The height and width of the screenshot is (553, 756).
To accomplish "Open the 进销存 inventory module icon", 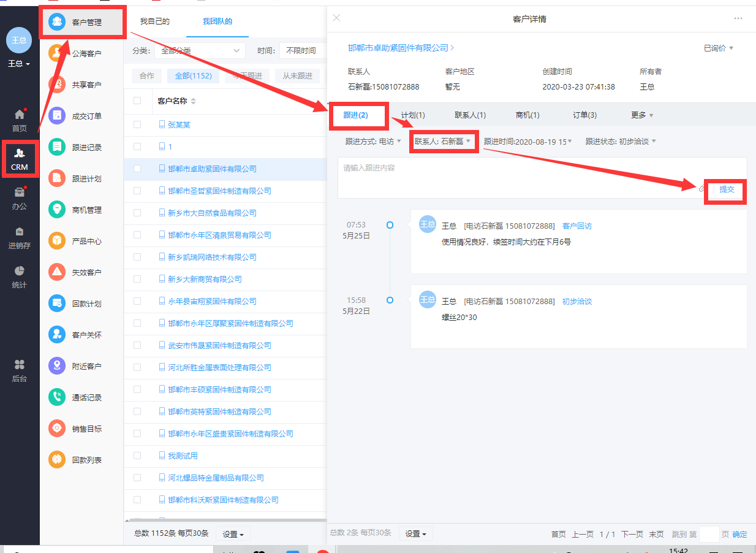I will [20, 232].
